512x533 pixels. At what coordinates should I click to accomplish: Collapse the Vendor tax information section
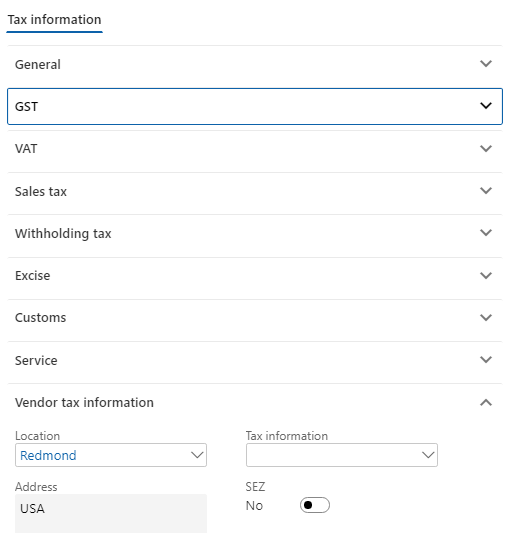486,402
